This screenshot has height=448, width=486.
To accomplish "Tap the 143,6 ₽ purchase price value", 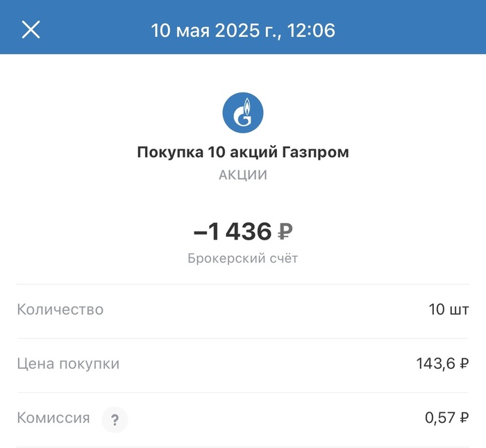I will [442, 363].
